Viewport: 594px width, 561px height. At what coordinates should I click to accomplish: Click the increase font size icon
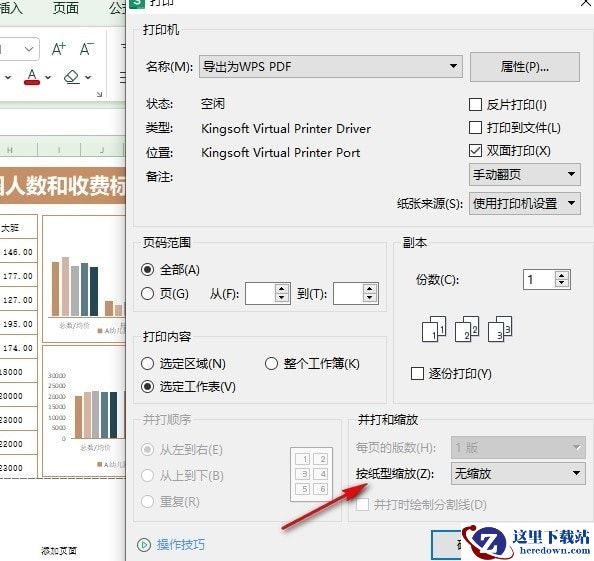click(x=58, y=49)
